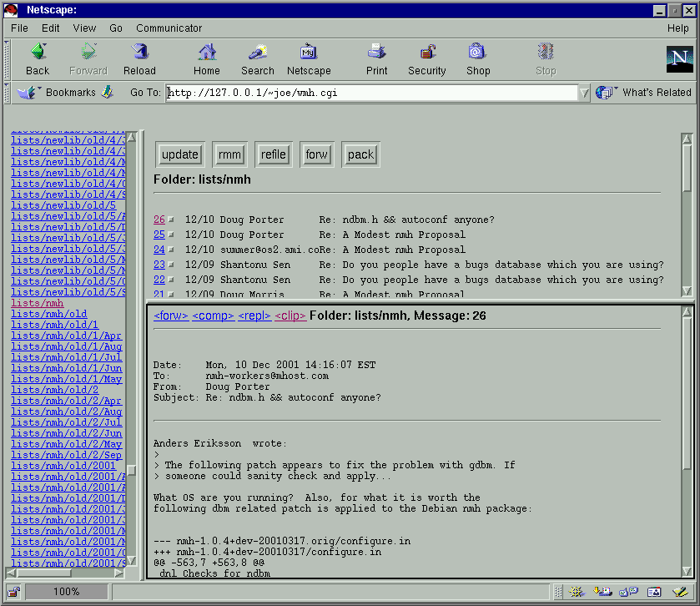Click the Shop toolbar icon

(x=477, y=52)
